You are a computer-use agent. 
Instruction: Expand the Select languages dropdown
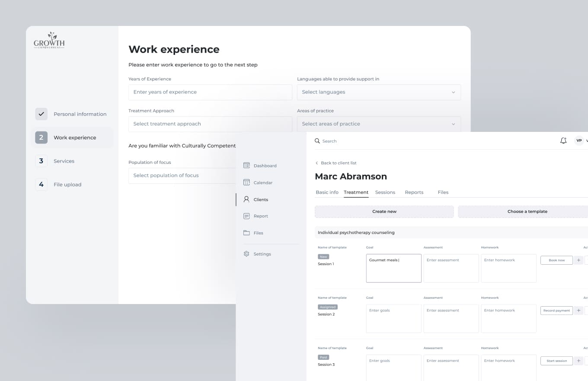[x=378, y=92]
